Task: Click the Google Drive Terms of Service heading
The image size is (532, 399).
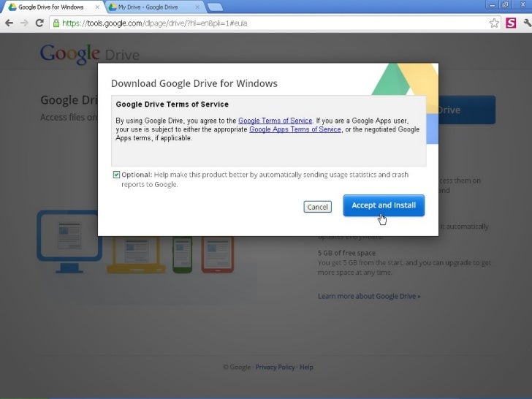Action: pyautogui.click(x=172, y=104)
